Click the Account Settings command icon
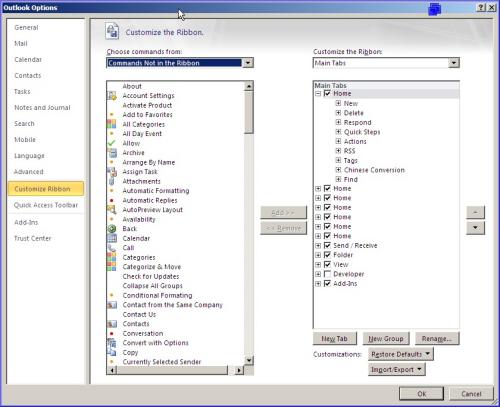The width and height of the screenshot is (500, 407). coord(112,96)
